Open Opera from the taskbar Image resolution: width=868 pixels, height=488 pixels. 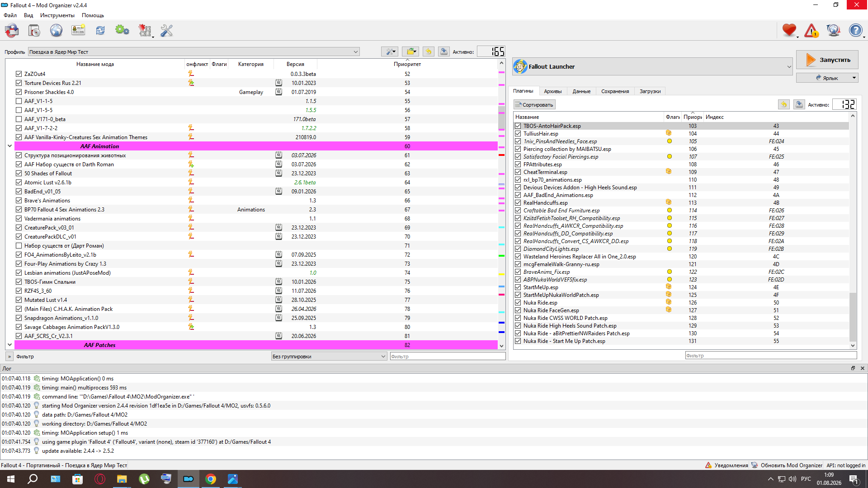100,479
